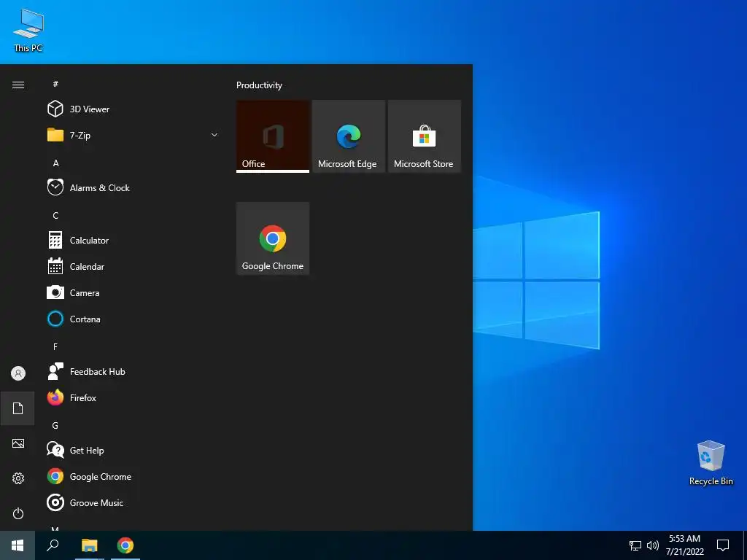The image size is (747, 560).
Task: Open Chrome from the taskbar
Action: (125, 545)
